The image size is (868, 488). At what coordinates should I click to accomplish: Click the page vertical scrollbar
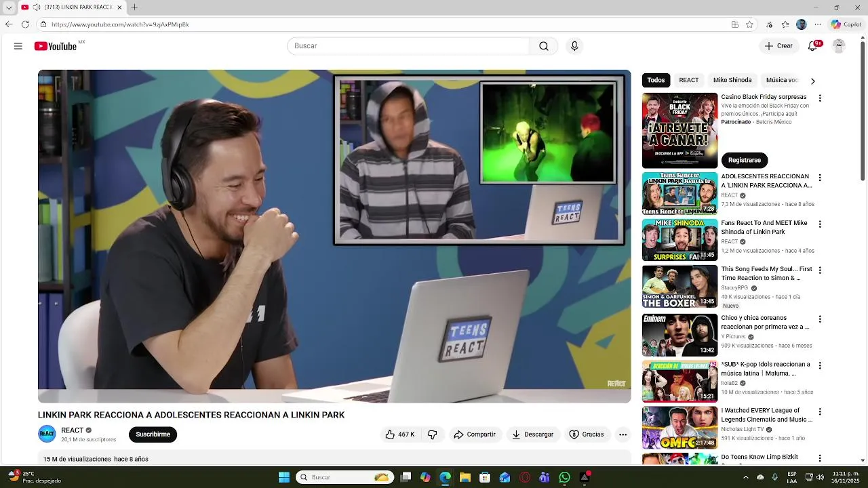[863, 112]
